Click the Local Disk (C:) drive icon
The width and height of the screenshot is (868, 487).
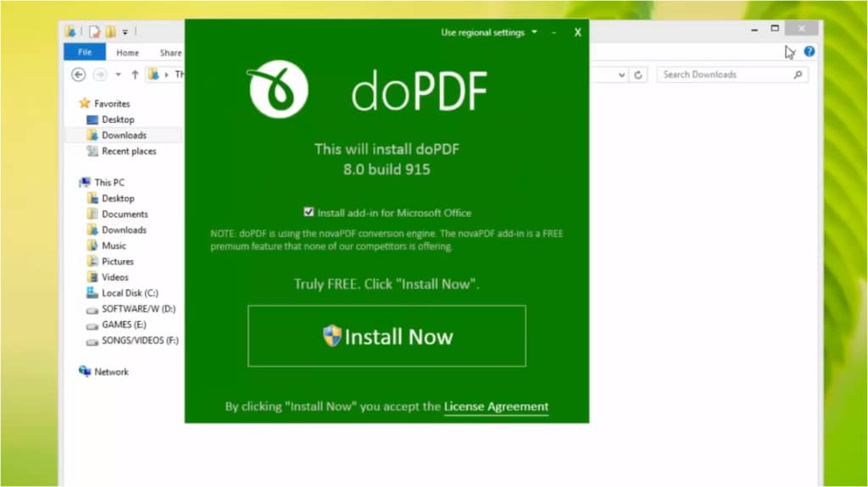click(92, 293)
